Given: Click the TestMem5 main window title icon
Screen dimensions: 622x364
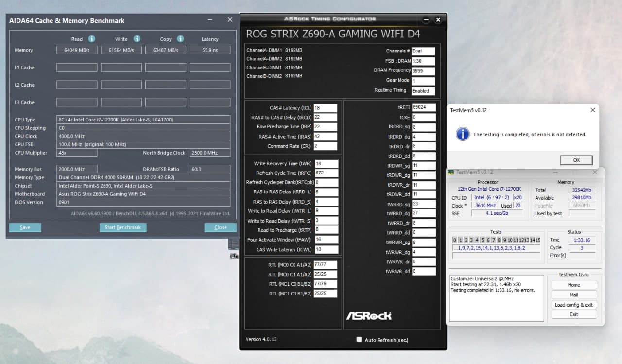Looking at the screenshot, I should point(450,172).
